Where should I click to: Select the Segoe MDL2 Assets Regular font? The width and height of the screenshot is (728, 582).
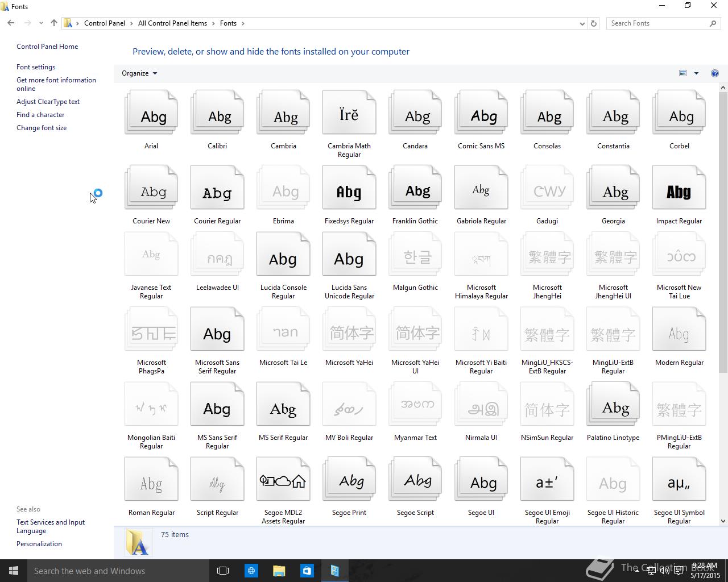tap(283, 479)
